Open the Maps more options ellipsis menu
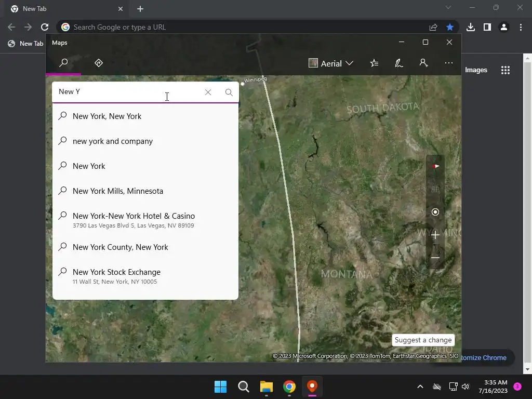532x399 pixels. 448,63
